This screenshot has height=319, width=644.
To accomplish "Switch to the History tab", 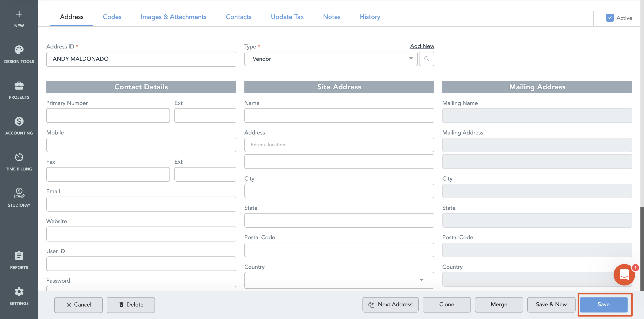I will click(x=370, y=17).
